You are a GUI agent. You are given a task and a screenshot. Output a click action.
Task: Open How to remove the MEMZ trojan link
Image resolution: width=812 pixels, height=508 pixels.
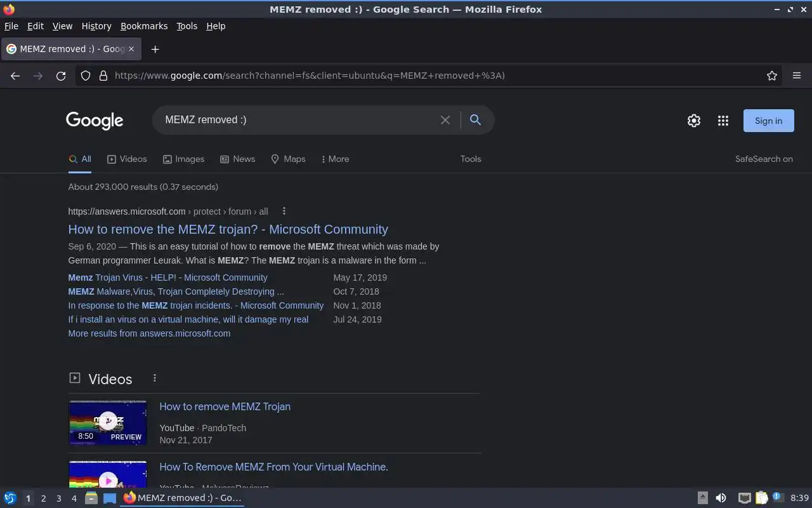[x=228, y=229]
